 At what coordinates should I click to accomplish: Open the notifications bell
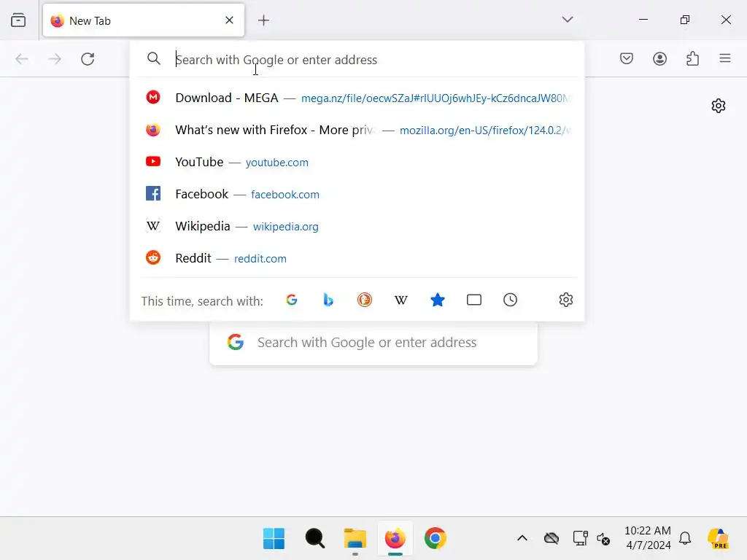(x=685, y=539)
